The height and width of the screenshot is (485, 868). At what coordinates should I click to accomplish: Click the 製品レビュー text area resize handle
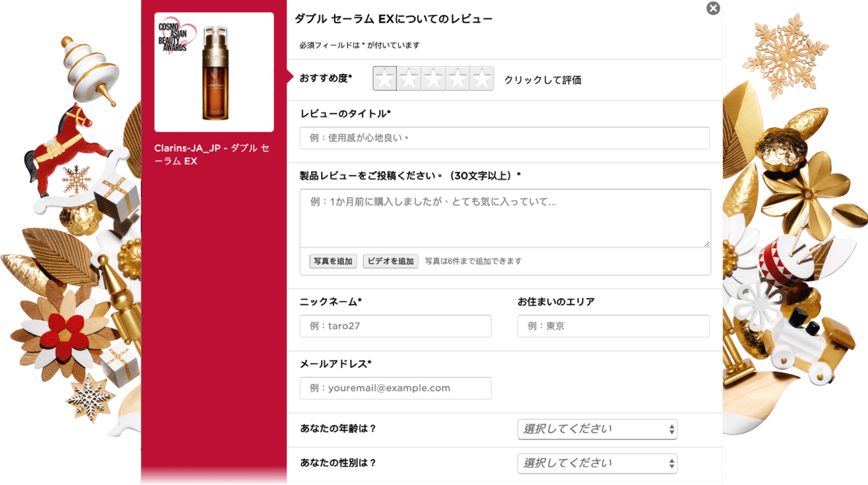707,244
